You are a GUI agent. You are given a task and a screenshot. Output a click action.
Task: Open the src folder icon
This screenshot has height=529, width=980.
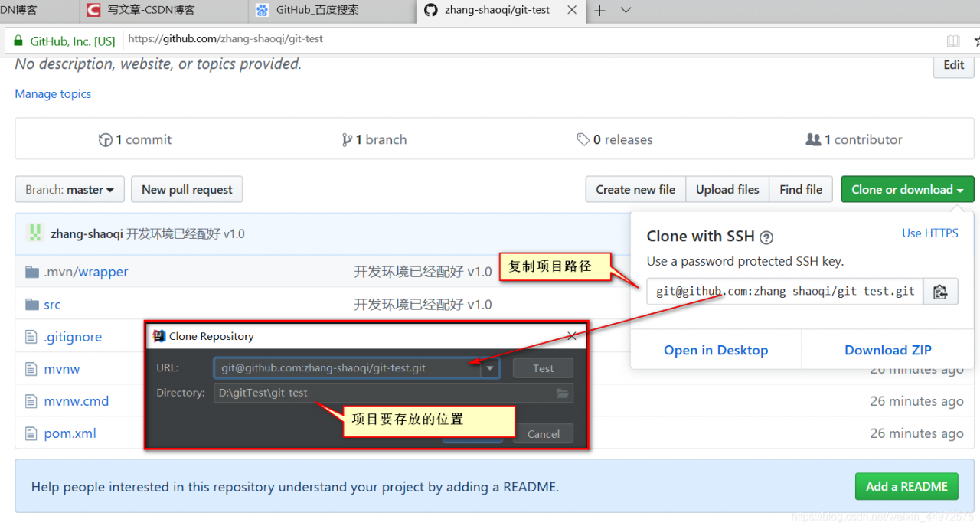pyautogui.click(x=32, y=304)
